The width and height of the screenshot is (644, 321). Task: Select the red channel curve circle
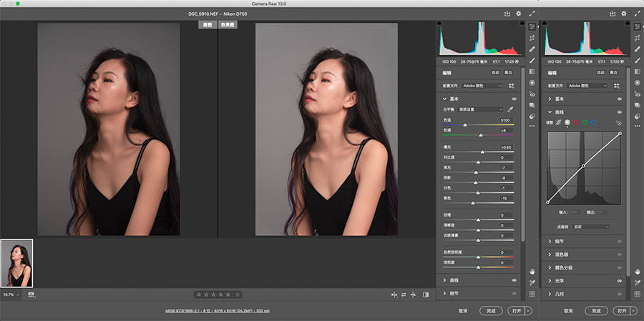point(576,123)
